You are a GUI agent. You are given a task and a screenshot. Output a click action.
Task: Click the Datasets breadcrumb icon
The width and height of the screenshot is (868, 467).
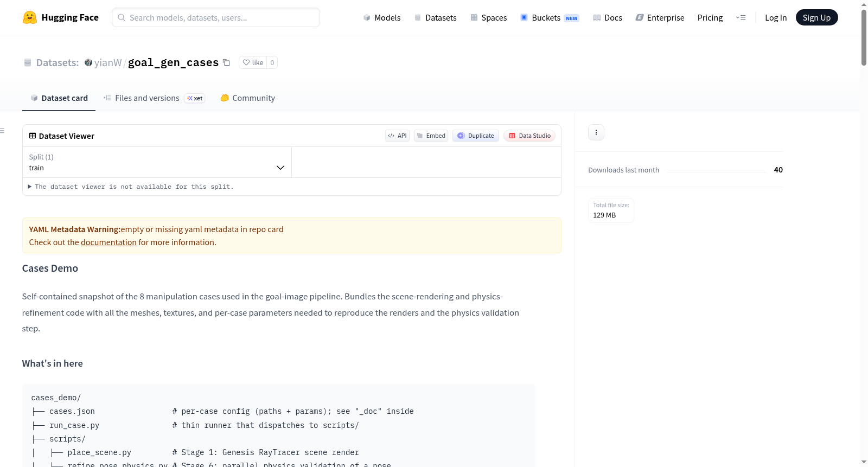(28, 62)
